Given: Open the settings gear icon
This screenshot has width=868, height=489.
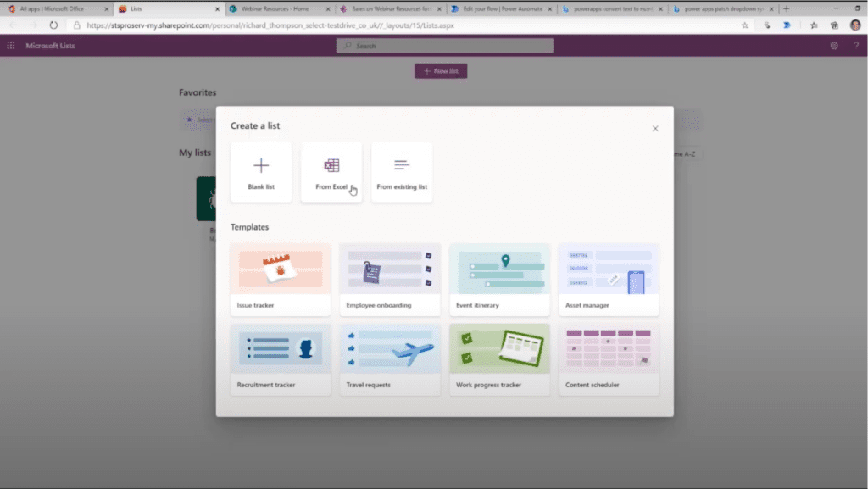Looking at the screenshot, I should click(x=834, y=46).
